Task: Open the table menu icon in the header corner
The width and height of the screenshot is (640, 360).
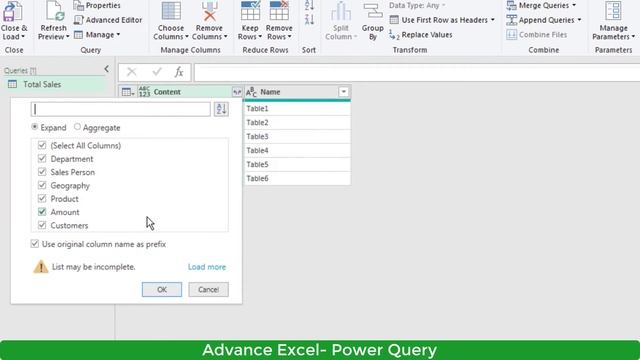Action: (128, 92)
